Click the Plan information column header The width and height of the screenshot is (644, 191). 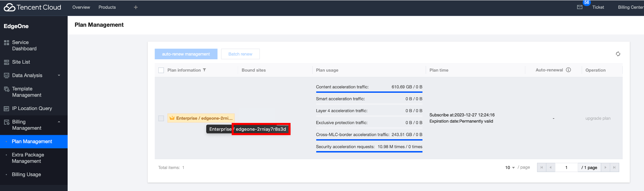click(184, 70)
